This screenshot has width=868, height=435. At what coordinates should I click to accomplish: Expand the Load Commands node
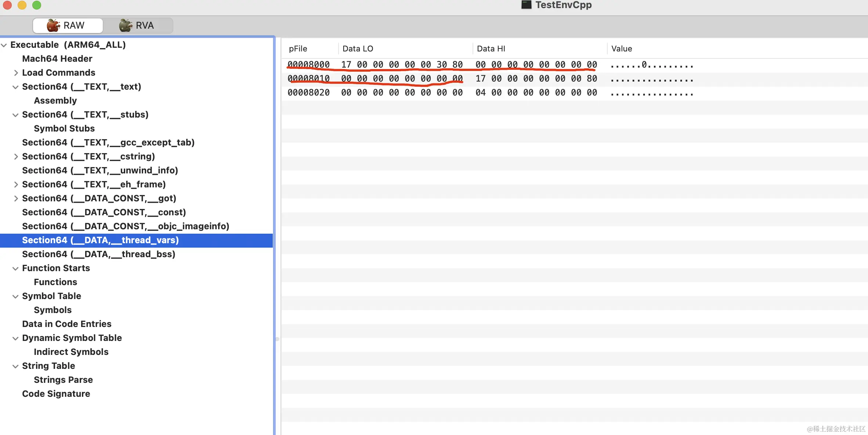pos(16,73)
